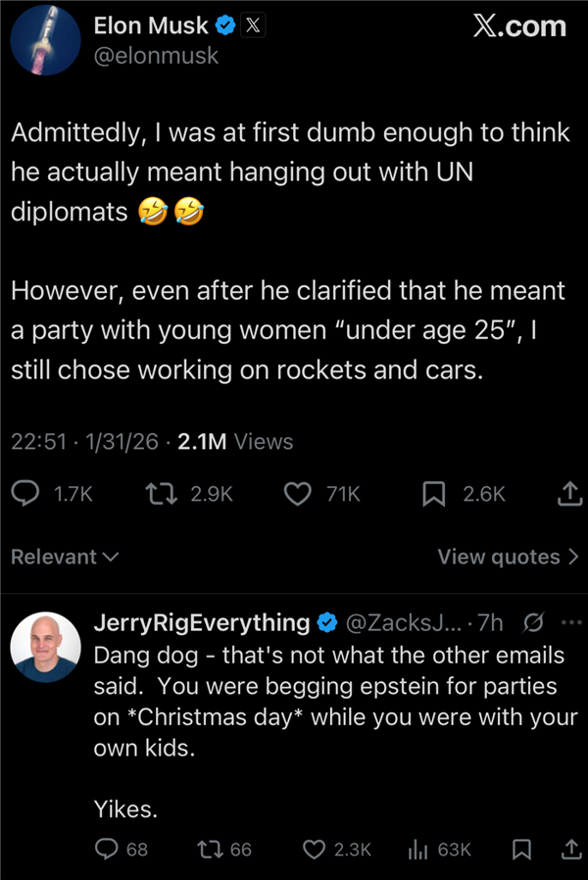Share JerryRigEverything's reply

point(568,850)
